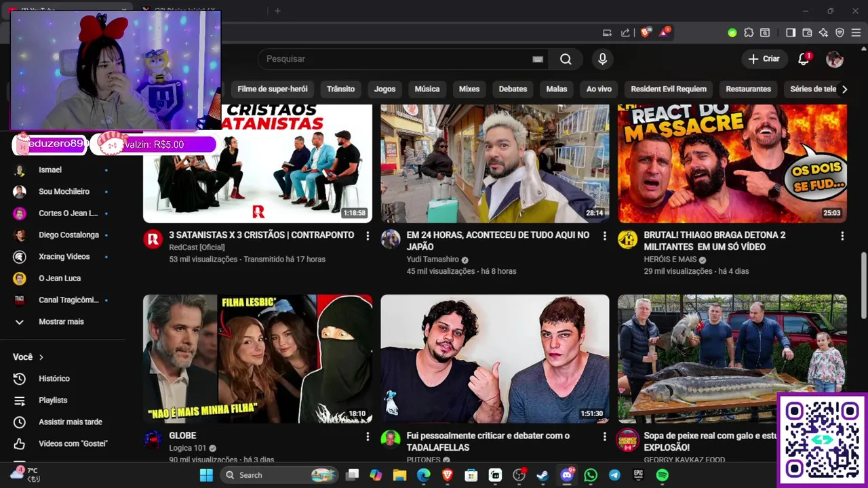This screenshot has height=488, width=868.
Task: Open Xracing Videos subscription
Action: click(62, 257)
